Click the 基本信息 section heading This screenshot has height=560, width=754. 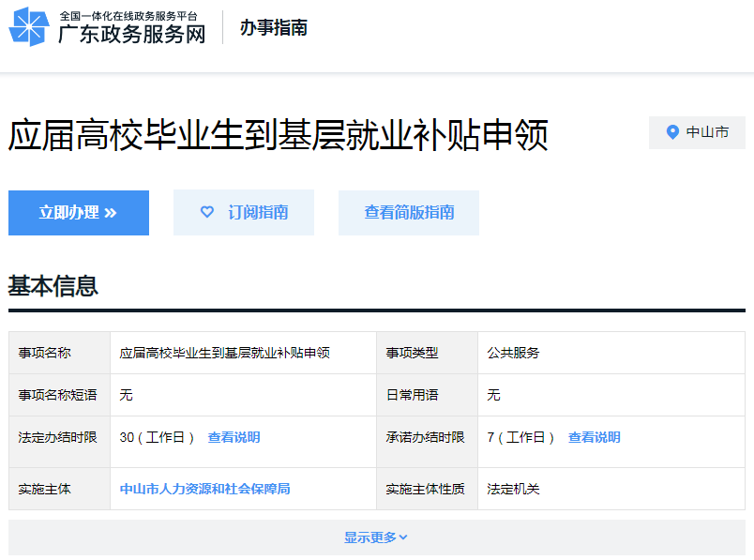[53, 286]
